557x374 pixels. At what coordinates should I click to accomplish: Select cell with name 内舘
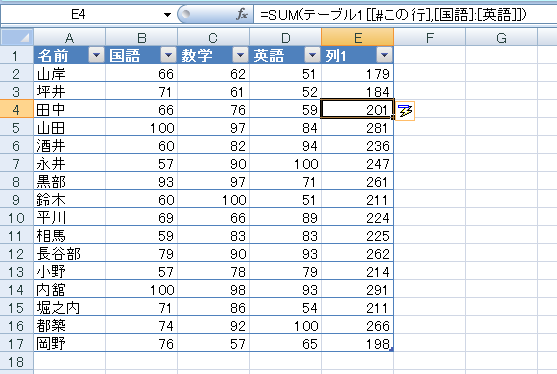click(x=70, y=289)
